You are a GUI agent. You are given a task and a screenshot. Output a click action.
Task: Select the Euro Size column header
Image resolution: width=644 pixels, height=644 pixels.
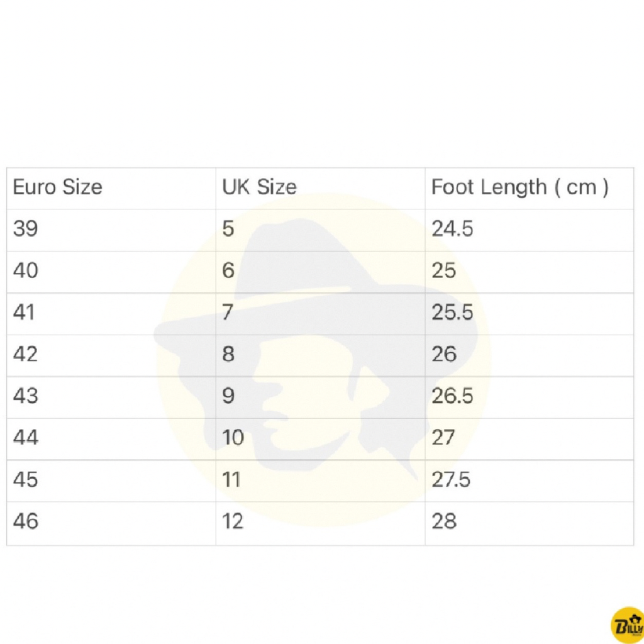(x=57, y=187)
